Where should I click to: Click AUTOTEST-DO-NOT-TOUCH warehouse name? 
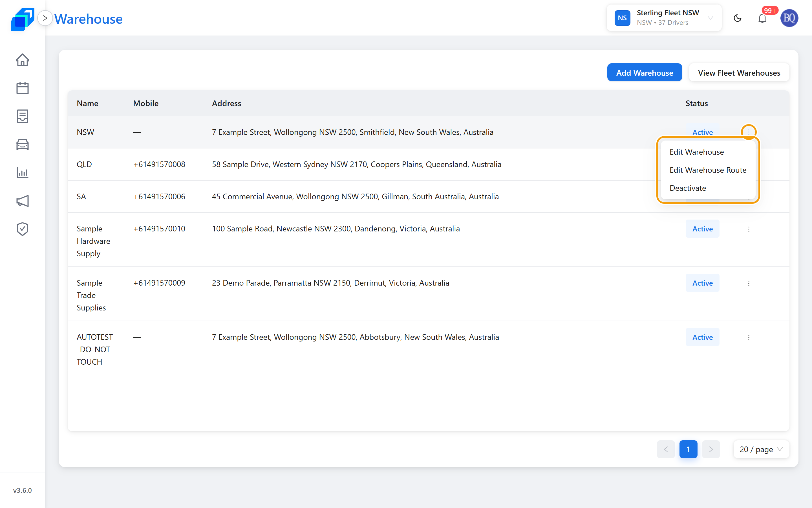pyautogui.click(x=95, y=349)
